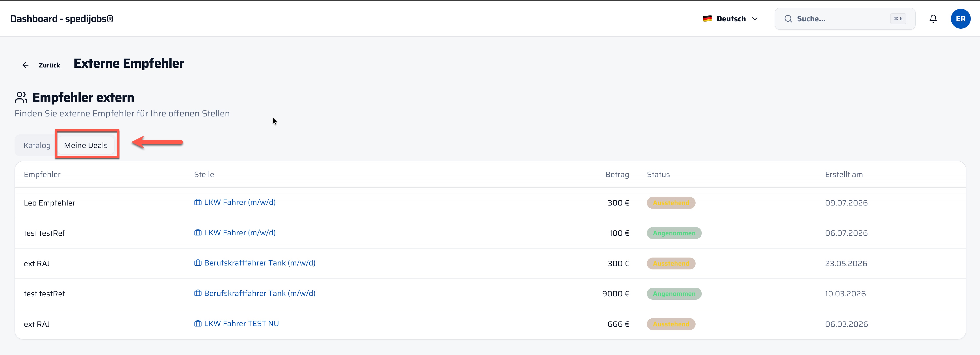Image resolution: width=980 pixels, height=355 pixels.
Task: Click the date 10.03.2026
Action: coord(845,293)
